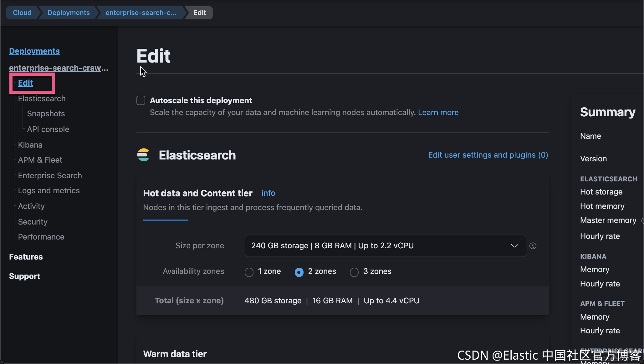Choose the 2 zones radio option

click(x=299, y=272)
